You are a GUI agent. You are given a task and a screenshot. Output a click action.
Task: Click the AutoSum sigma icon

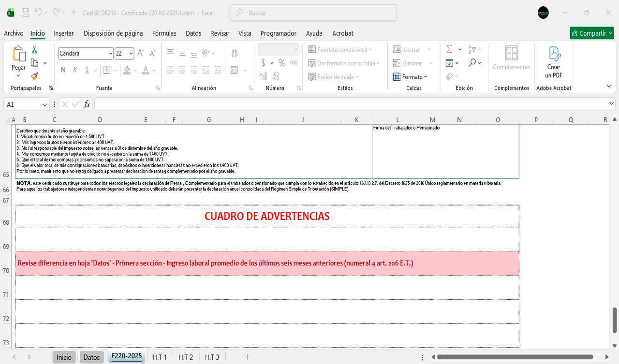[x=449, y=49]
